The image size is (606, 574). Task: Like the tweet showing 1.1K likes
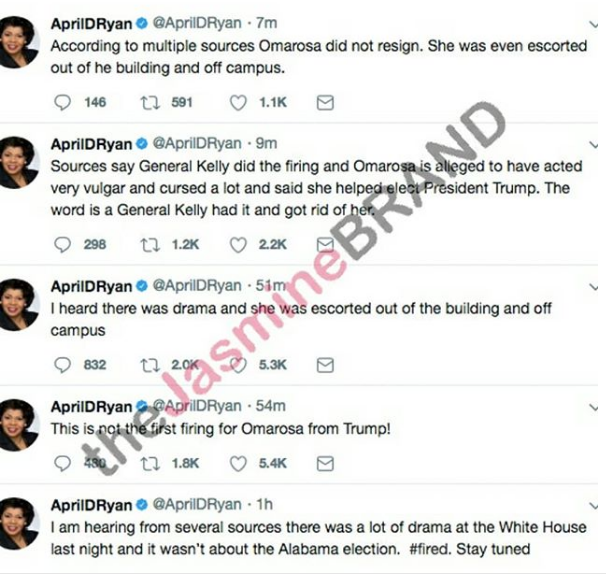[238, 103]
